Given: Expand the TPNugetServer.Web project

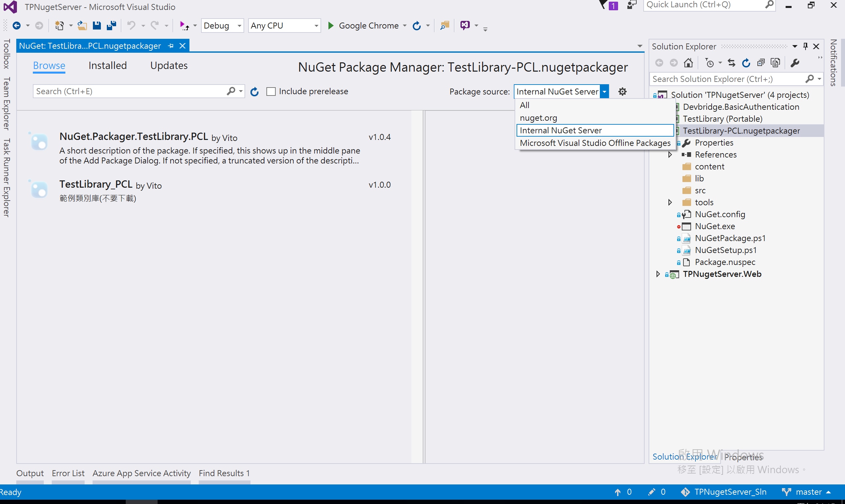Looking at the screenshot, I should pos(658,274).
